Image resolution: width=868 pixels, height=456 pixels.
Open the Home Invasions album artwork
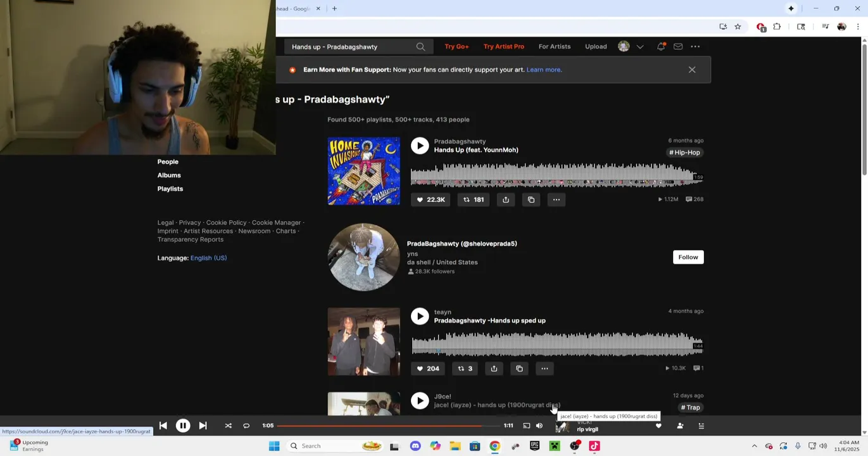pyautogui.click(x=364, y=171)
